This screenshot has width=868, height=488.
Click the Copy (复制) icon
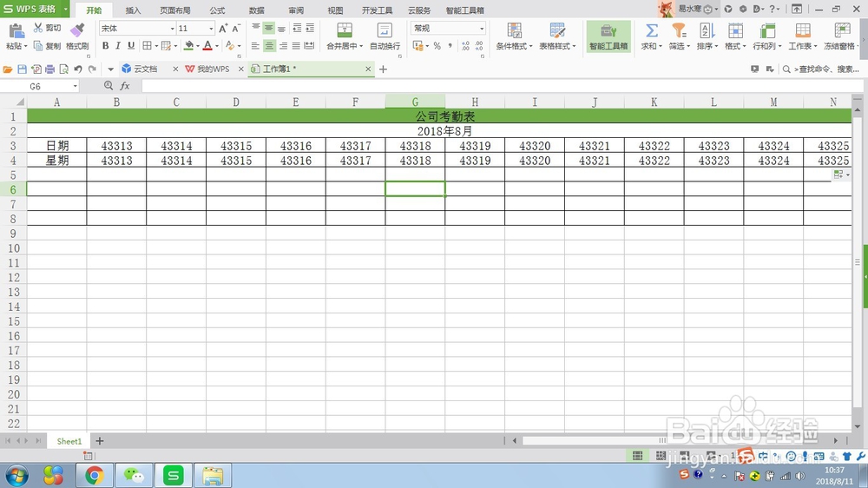point(38,46)
